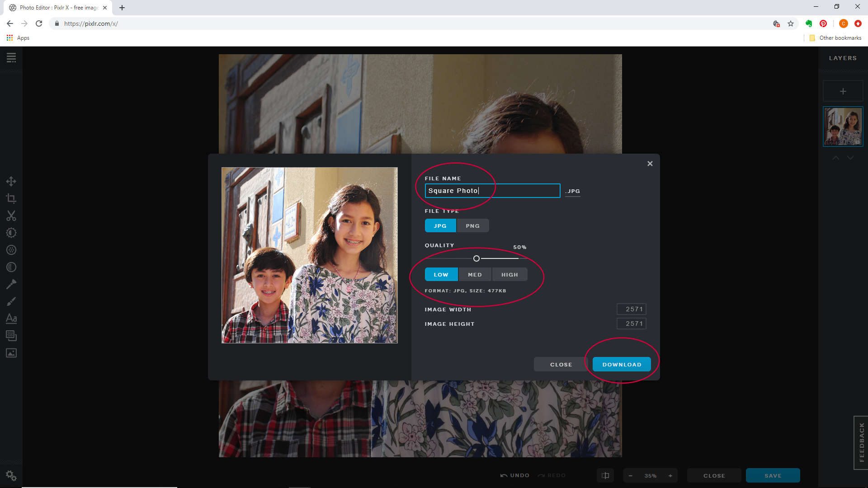Click the Square Photo filename input
The width and height of the screenshot is (868, 488).
[x=491, y=190]
